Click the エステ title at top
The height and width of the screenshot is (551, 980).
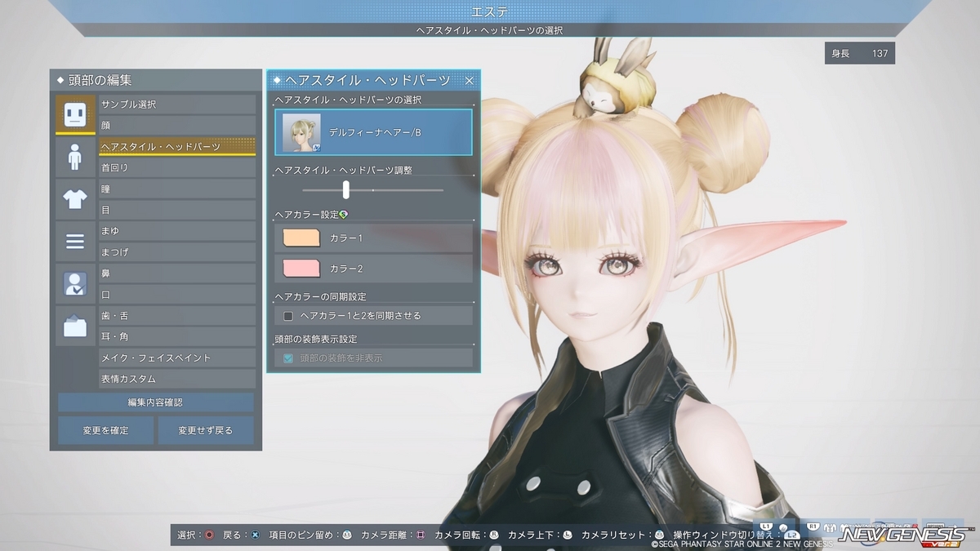(491, 11)
